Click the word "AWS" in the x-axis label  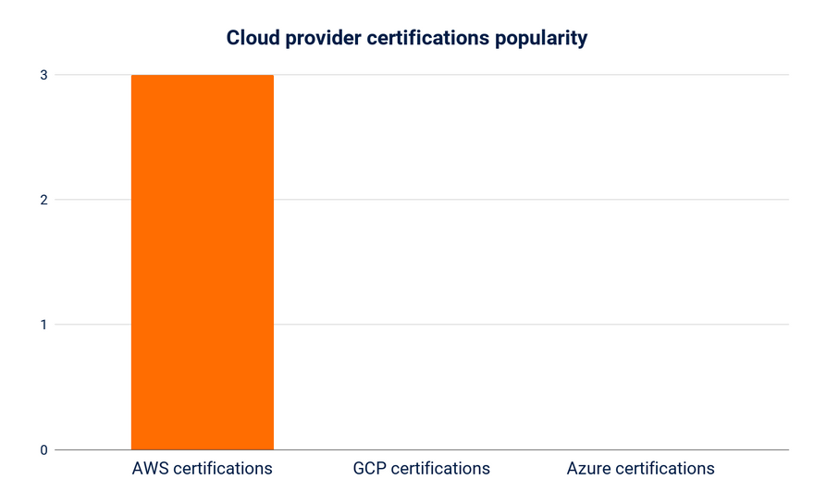(151, 468)
